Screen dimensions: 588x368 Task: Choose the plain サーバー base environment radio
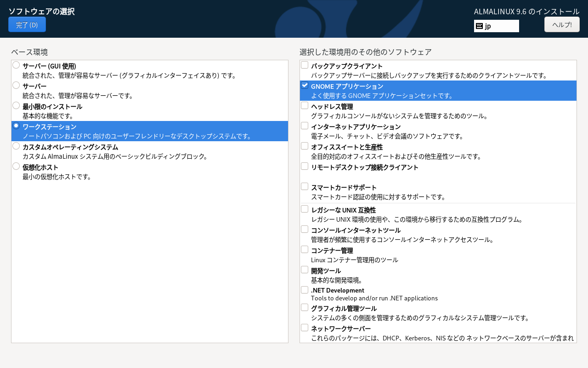[16, 85]
